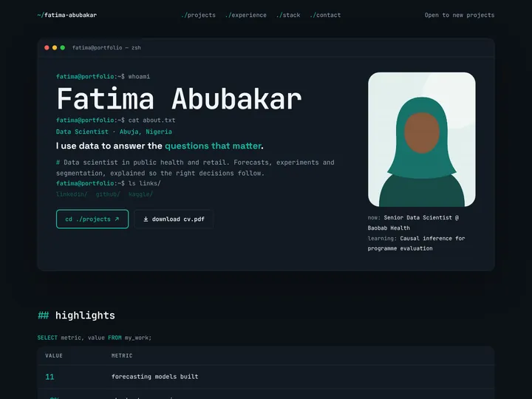The width and height of the screenshot is (532, 399).
Task: Click the download icon beside cv.pdf
Action: click(x=146, y=219)
